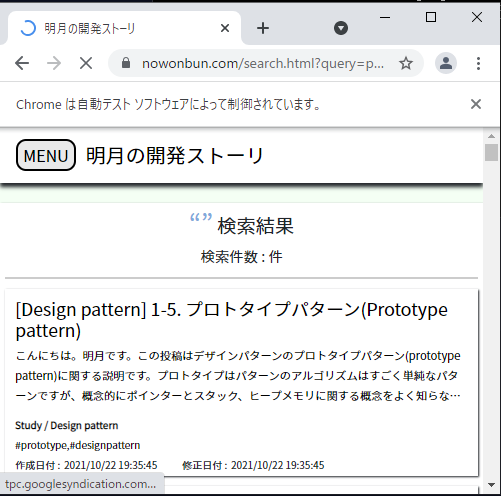Bookmark this page with the star icon

pos(406,63)
